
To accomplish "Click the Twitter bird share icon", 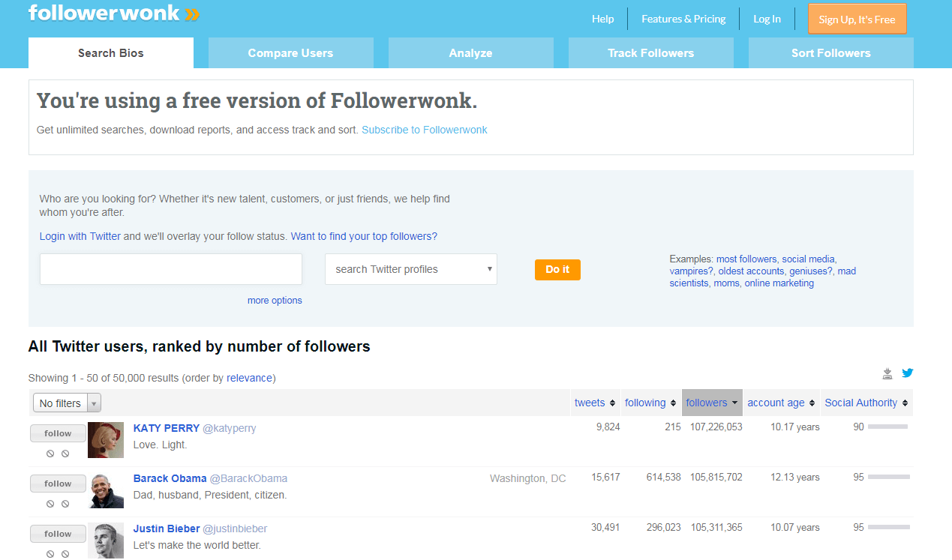I will click(908, 373).
